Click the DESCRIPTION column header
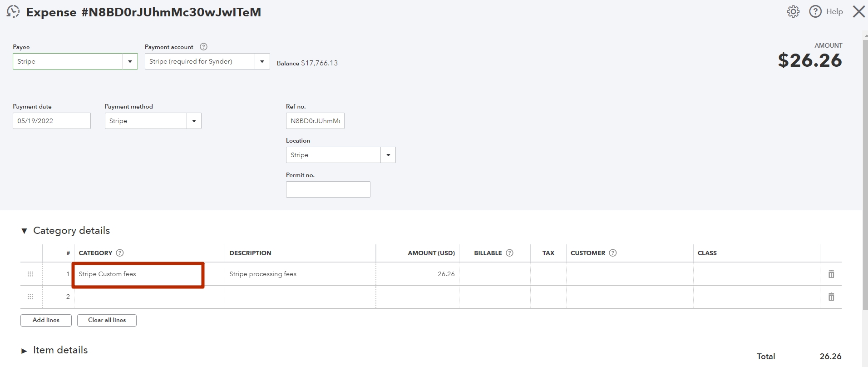Screen dimensions: 868x367 point(250,253)
